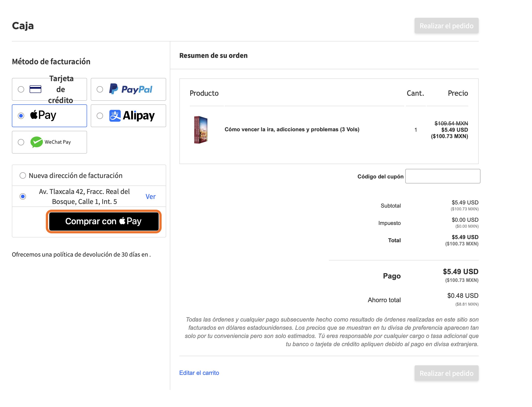Click the WeChat Pay logo
The width and height of the screenshot is (532, 407).
tap(51, 142)
